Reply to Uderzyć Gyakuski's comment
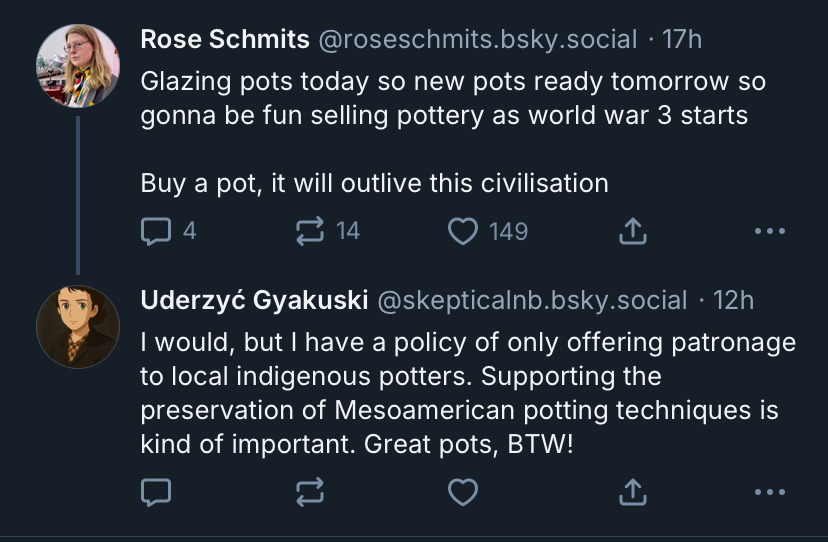 [156, 492]
